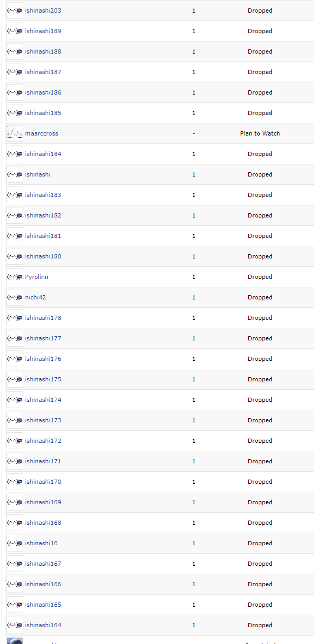
Task: Select the avatar icon for ishinashi164
Action: pos(15,625)
